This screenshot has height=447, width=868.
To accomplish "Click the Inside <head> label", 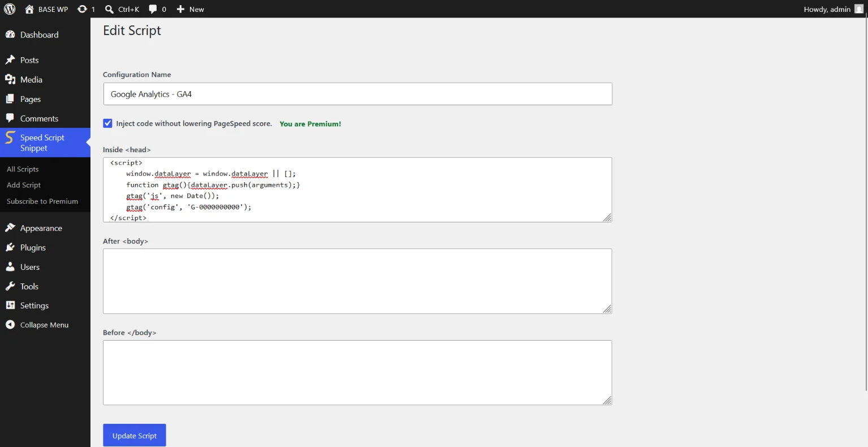I will 127,150.
